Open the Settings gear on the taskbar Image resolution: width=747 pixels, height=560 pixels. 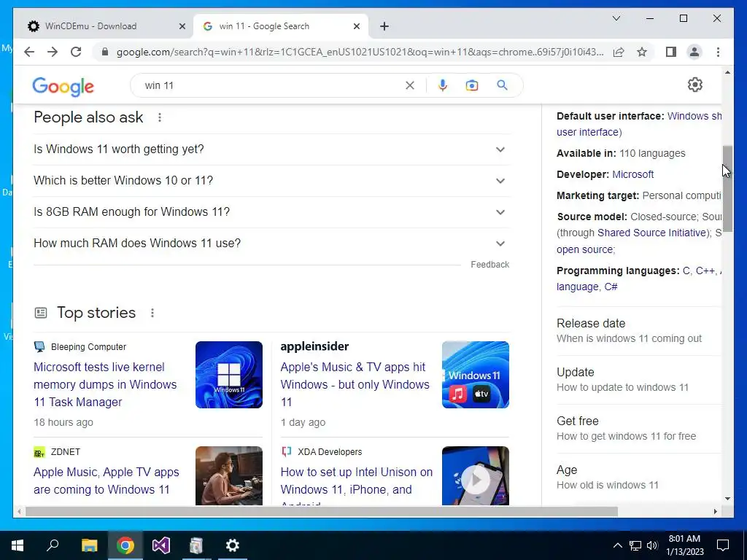(233, 545)
